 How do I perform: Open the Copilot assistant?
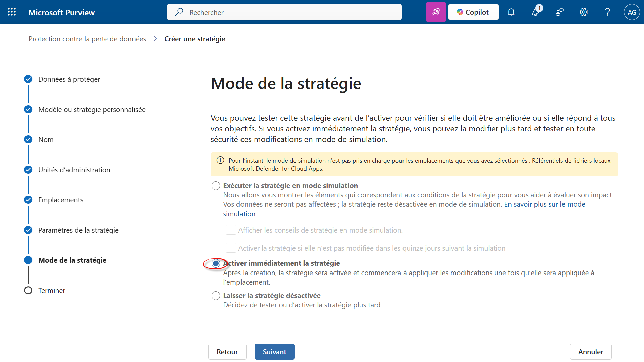[x=473, y=12]
